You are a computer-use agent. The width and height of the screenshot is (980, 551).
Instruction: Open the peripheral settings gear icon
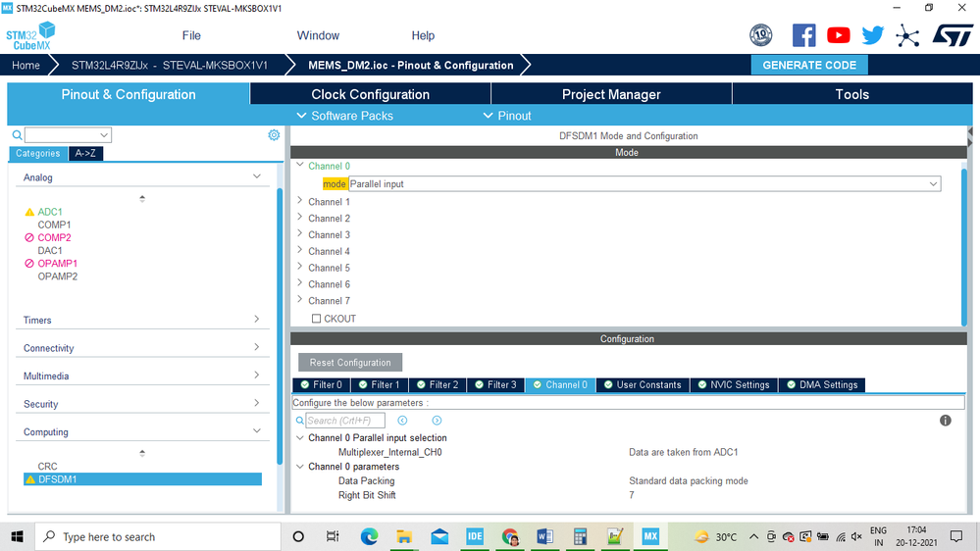pos(274,135)
